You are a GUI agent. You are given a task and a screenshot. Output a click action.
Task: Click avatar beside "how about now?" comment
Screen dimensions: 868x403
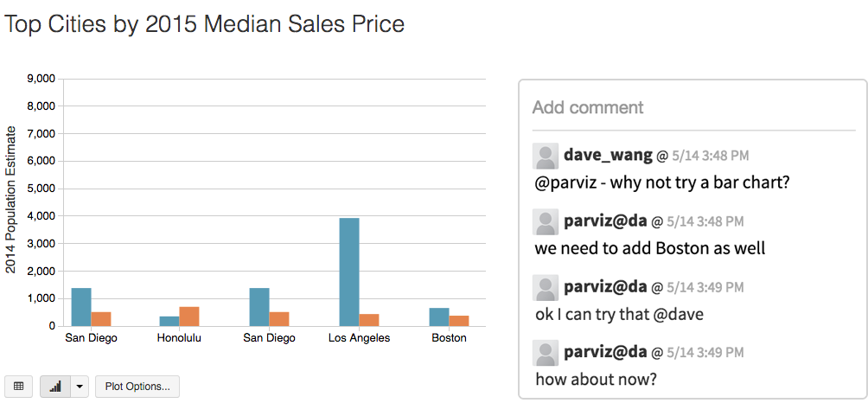pos(546,353)
